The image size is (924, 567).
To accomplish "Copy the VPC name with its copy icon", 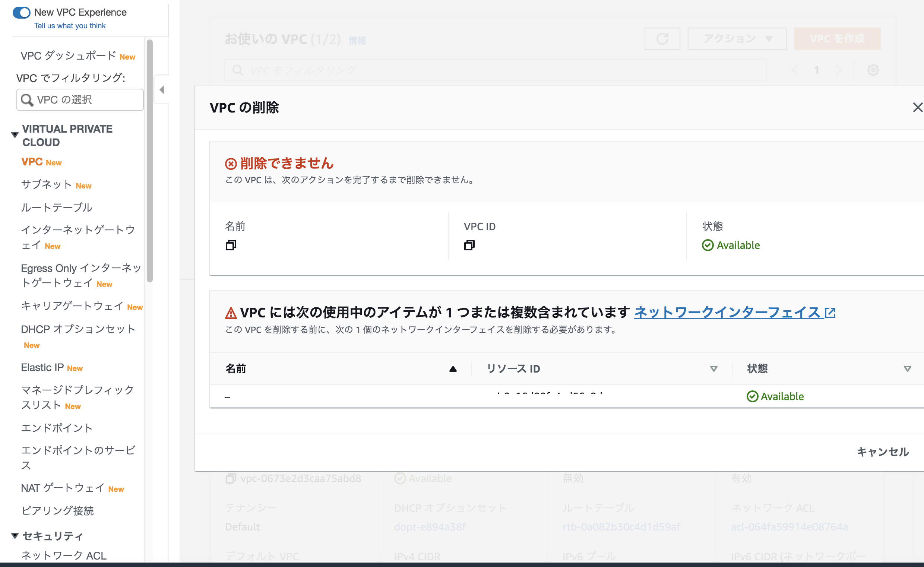I will tap(230, 246).
